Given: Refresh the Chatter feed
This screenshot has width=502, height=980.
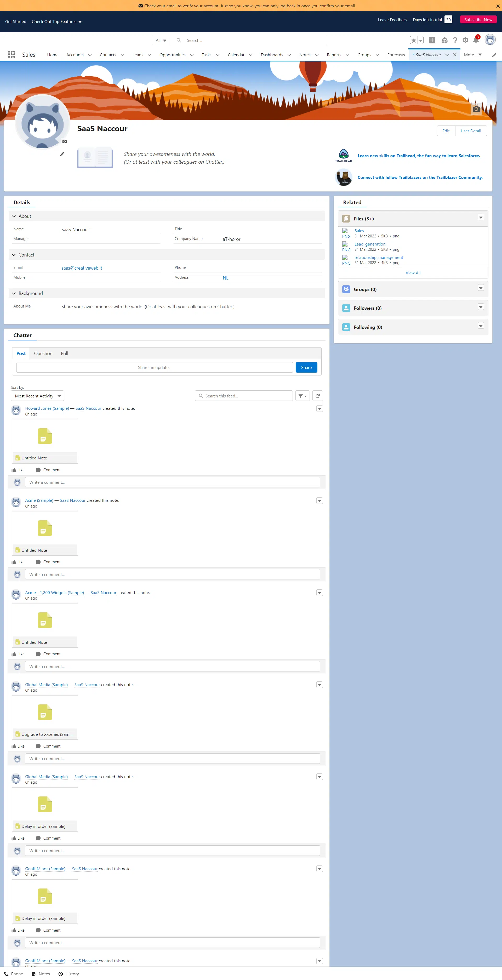Looking at the screenshot, I should tap(318, 396).
